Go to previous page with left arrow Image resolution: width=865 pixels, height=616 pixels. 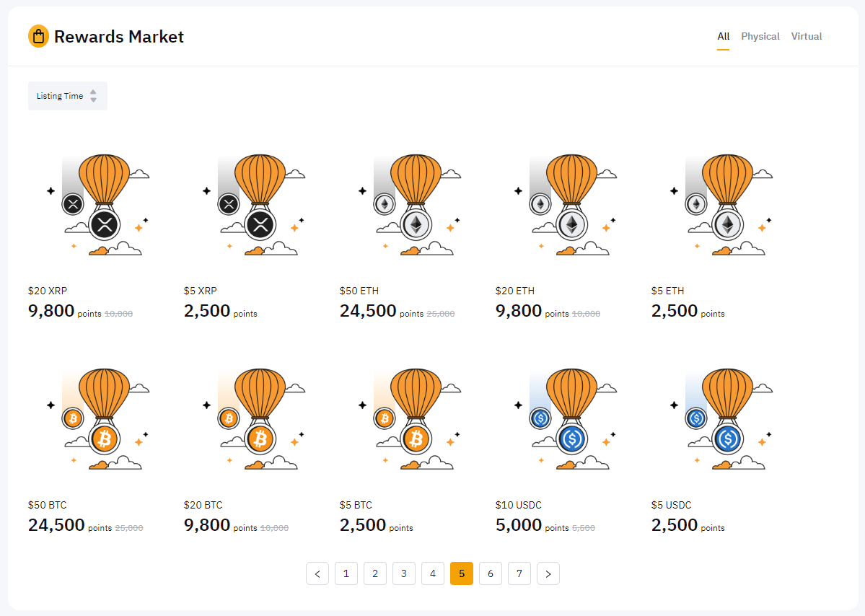click(317, 573)
